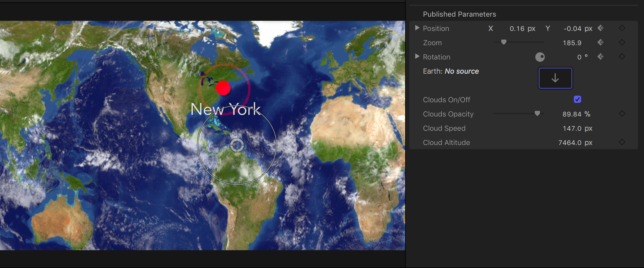Toggle a keyframe on Clouds Opacity

[622, 113]
